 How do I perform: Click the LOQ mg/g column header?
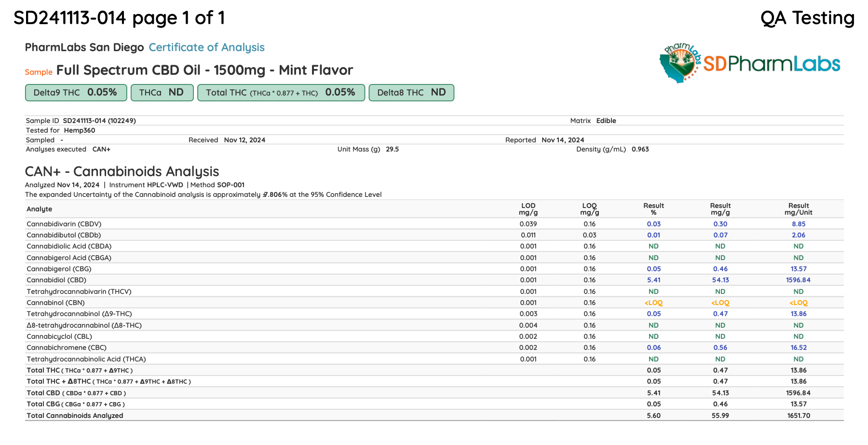(x=589, y=209)
